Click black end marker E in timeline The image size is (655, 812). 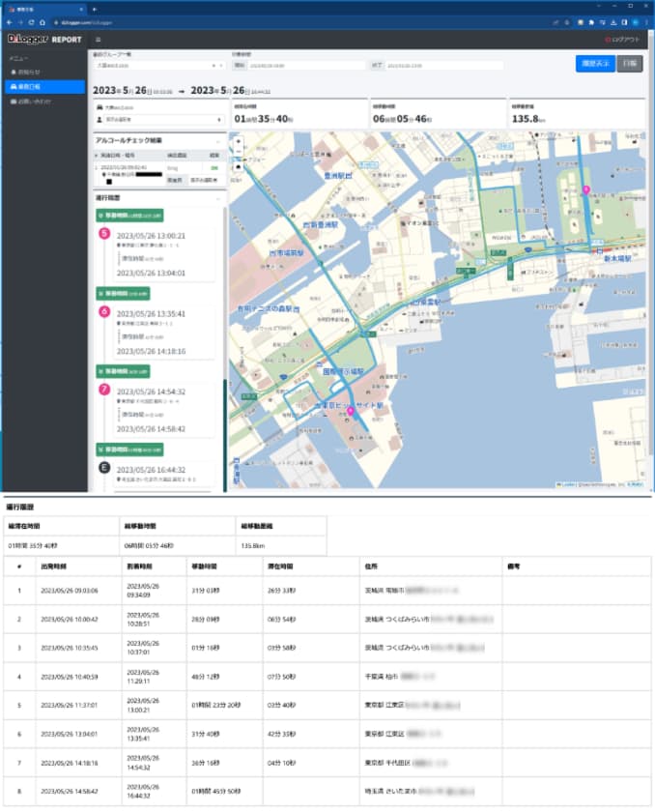(104, 466)
